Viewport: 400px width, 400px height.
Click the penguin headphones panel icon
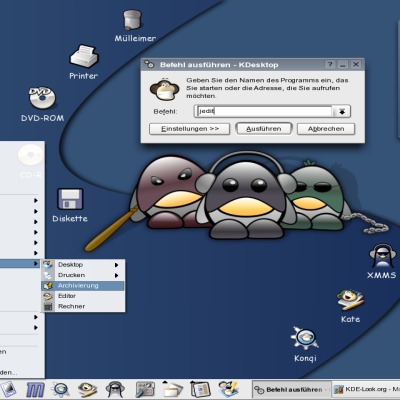pos(115,389)
